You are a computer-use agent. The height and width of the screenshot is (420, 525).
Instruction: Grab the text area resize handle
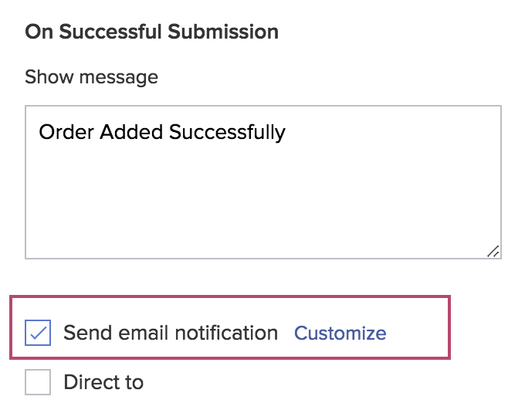(x=493, y=250)
